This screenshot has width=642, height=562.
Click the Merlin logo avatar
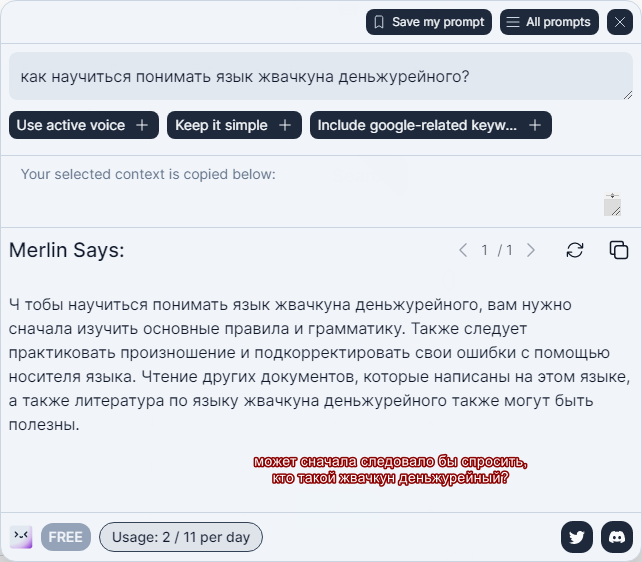(21, 537)
